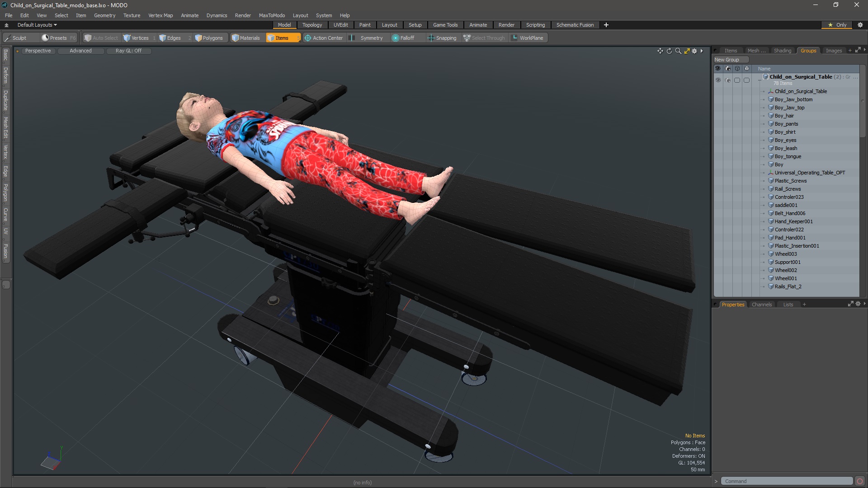The width and height of the screenshot is (868, 488).
Task: Select Hand_Keeper001 in the list
Action: click(x=793, y=221)
